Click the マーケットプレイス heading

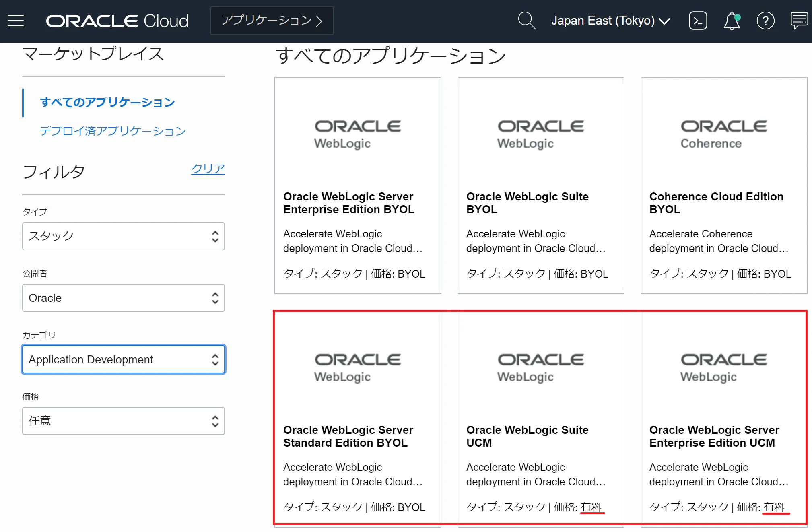(93, 54)
